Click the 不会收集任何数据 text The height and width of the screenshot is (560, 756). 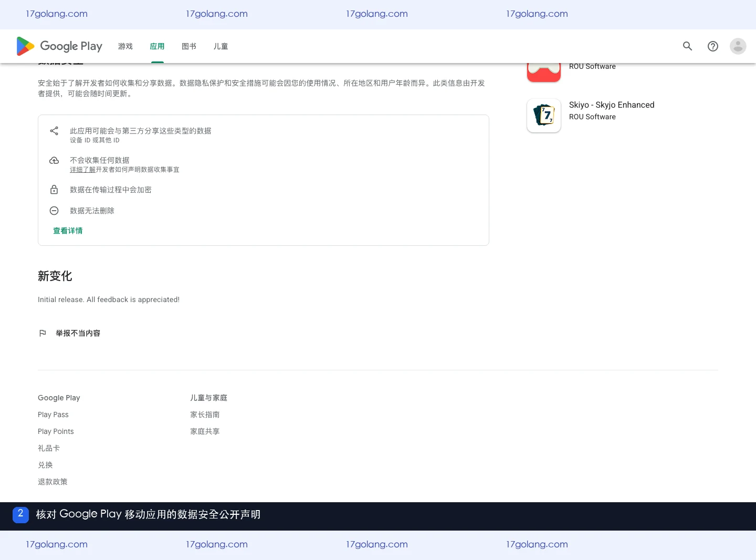click(x=100, y=160)
